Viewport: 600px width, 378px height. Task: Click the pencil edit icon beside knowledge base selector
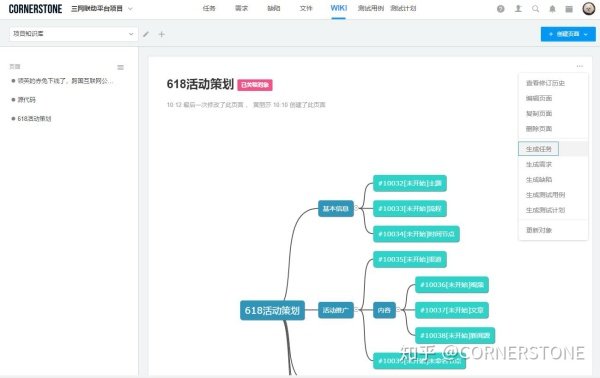point(146,34)
